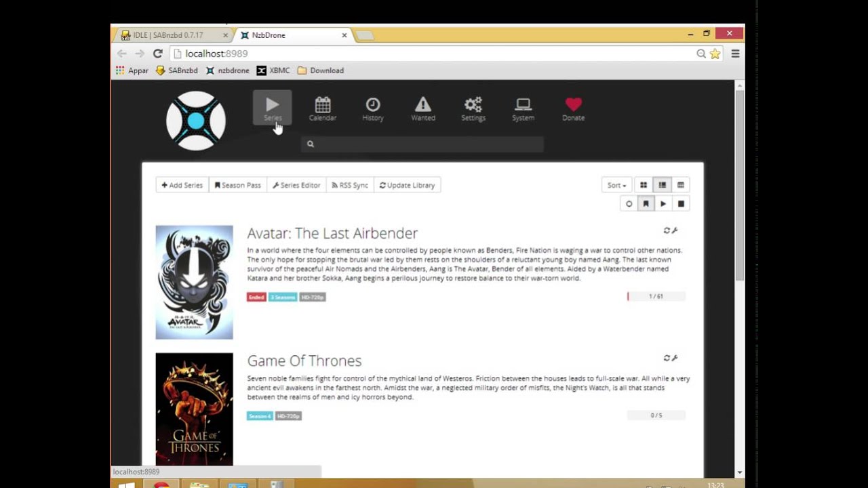Switch to the posters grid view
This screenshot has height=488, width=868.
(x=644, y=185)
